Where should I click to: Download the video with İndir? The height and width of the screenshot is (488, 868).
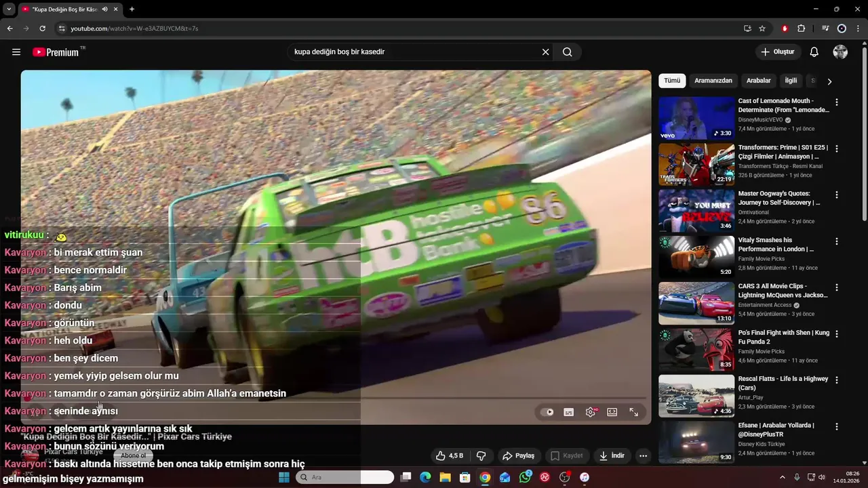611,455
